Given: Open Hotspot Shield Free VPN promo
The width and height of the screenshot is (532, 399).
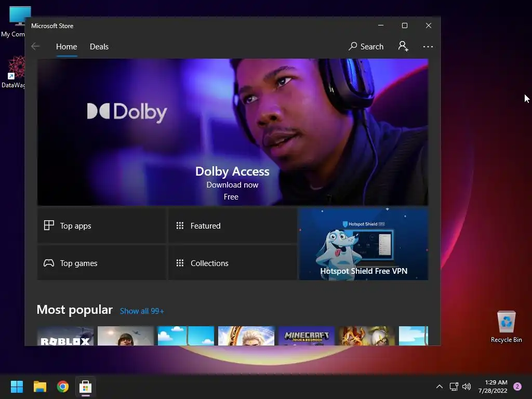Looking at the screenshot, I should 363,244.
